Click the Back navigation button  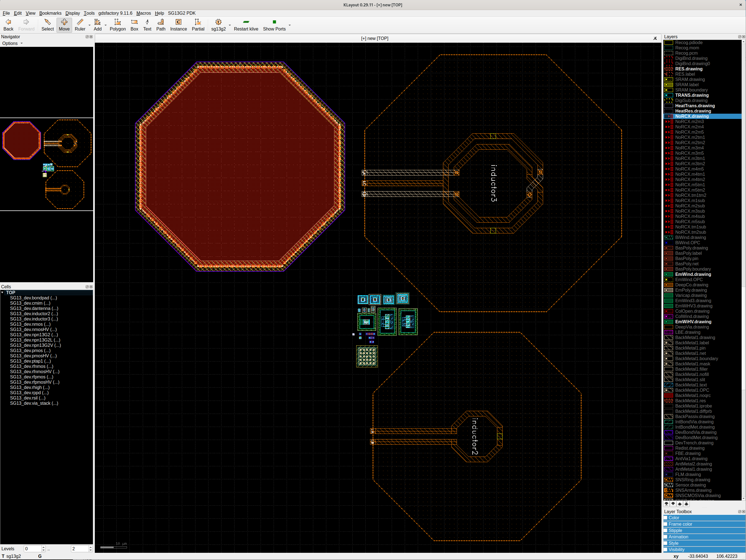8,25
